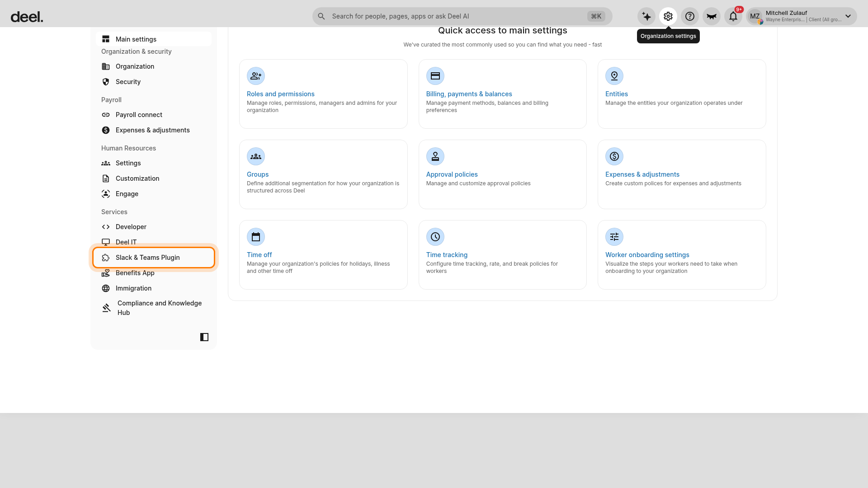Click the Approval policies stamp icon
Viewport: 868px width, 488px height.
435,156
